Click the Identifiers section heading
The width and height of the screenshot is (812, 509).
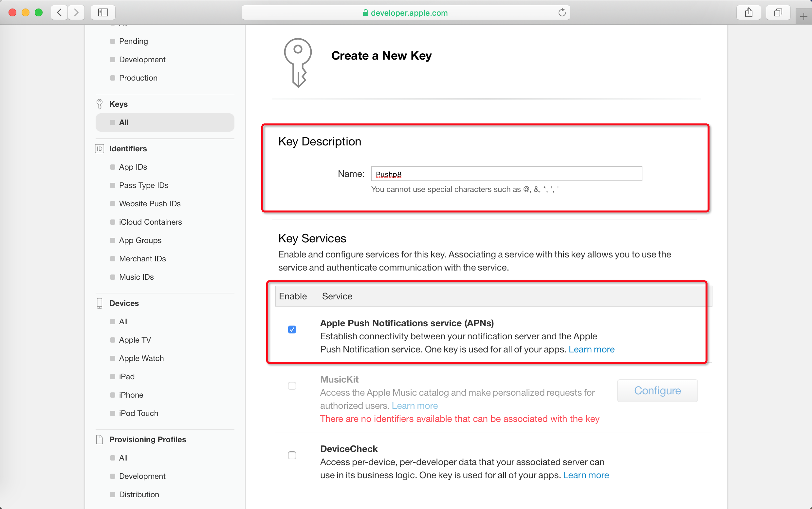128,148
